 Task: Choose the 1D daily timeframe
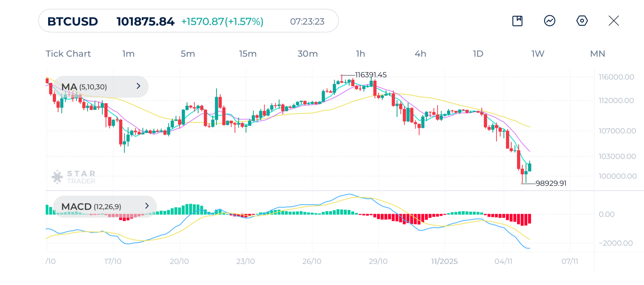tap(478, 54)
